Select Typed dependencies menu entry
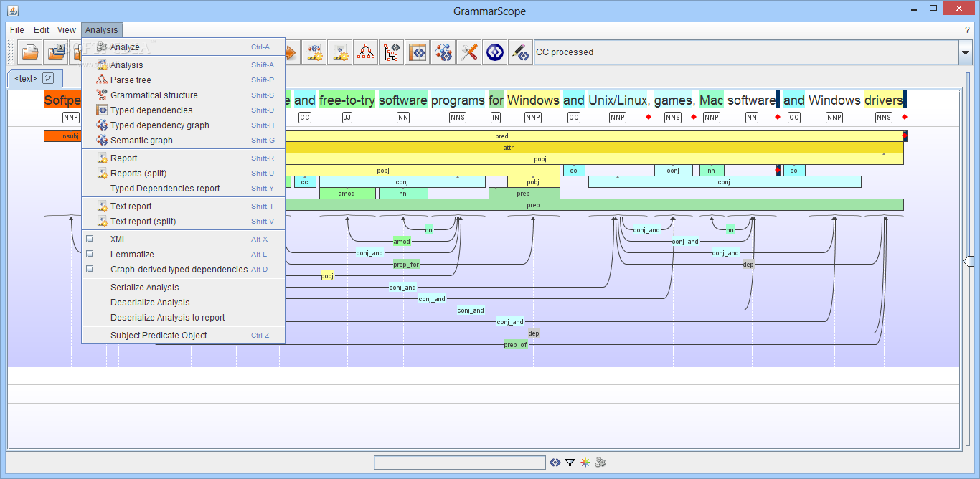980x479 pixels. [x=183, y=110]
